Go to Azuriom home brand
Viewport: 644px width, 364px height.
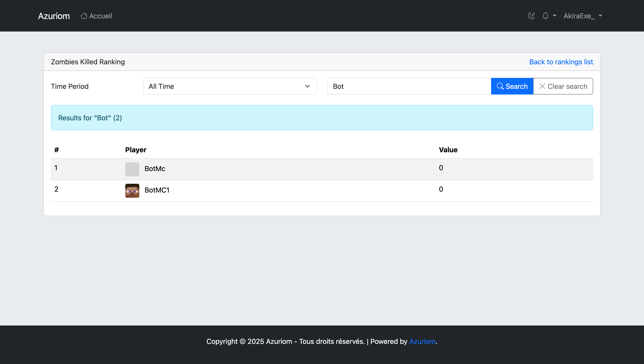[54, 16]
